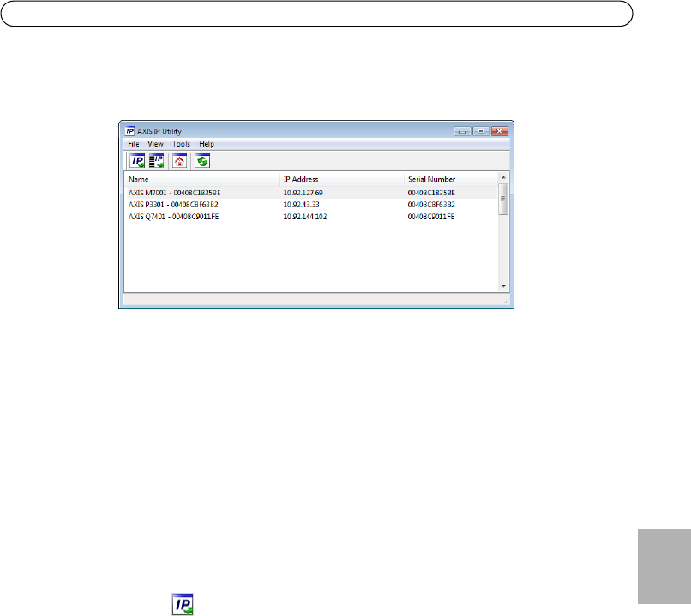Screen dimensions: 691x616
Task: Click IP address 10.92.43.33
Action: tap(302, 205)
